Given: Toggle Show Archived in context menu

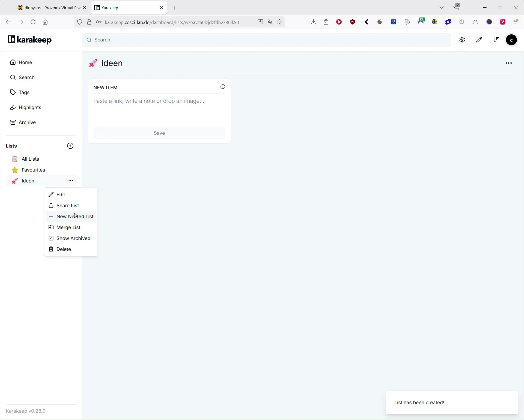Looking at the screenshot, I should pyautogui.click(x=73, y=238).
